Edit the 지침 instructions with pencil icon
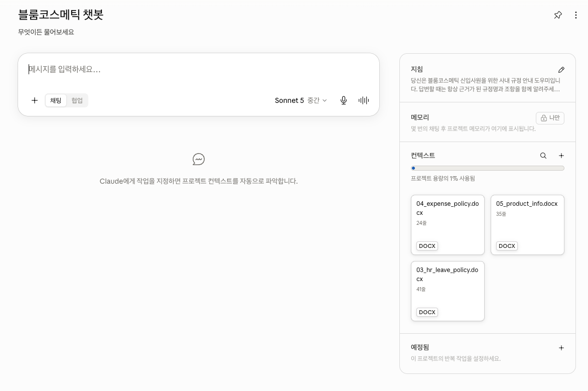This screenshot has width=588, height=391. (561, 70)
